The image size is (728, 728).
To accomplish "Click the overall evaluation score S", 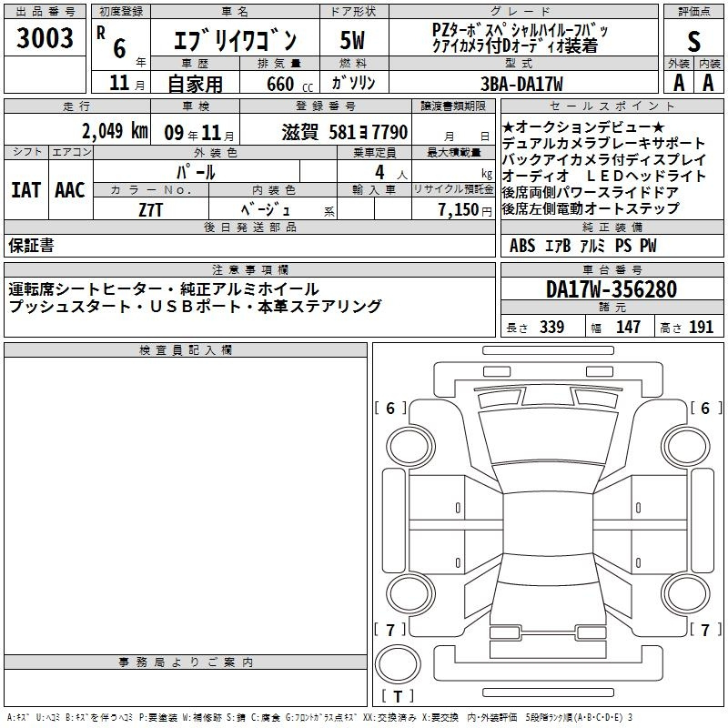I will [x=693, y=41].
